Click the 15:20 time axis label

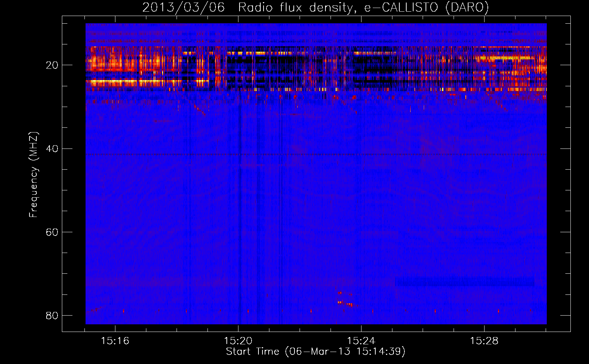[238, 341]
